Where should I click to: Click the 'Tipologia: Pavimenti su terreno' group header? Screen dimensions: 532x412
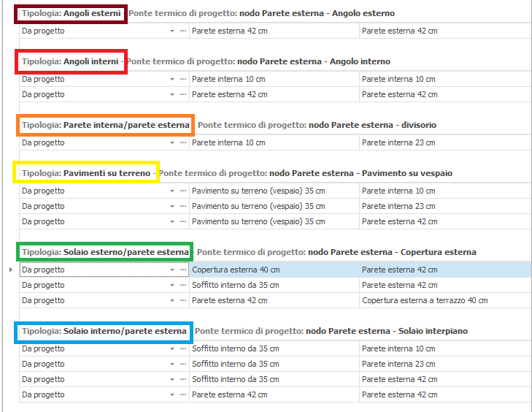[86, 173]
